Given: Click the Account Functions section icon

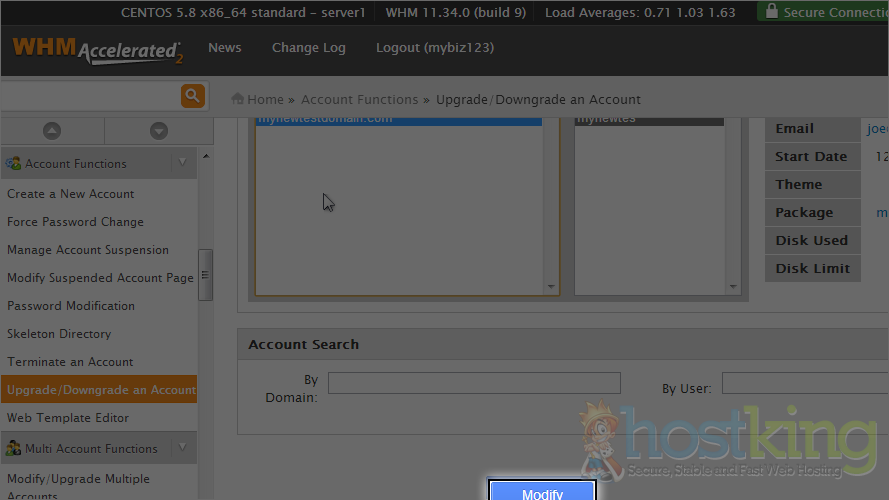Looking at the screenshot, I should pyautogui.click(x=13, y=163).
